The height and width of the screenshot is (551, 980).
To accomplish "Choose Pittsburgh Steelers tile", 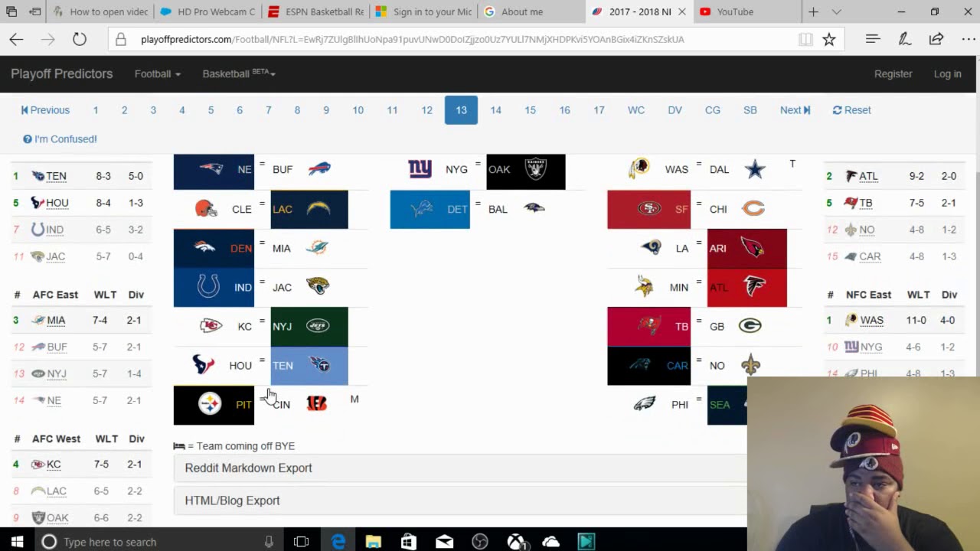I will (x=214, y=405).
